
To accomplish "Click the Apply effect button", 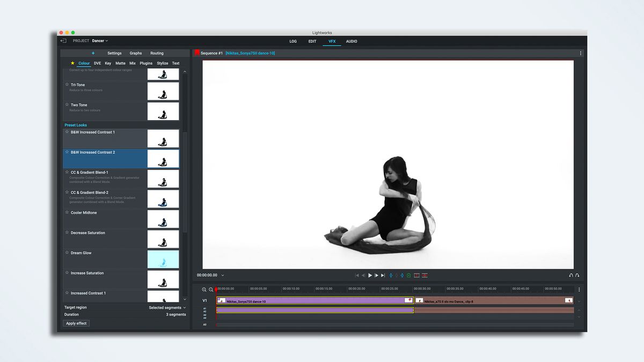I will pos(76,323).
